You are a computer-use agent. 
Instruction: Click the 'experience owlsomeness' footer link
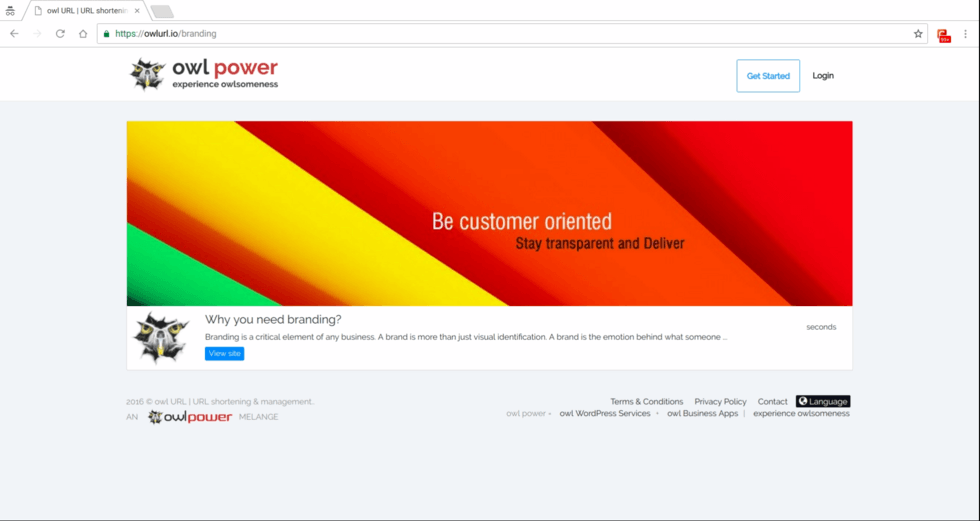[801, 414]
